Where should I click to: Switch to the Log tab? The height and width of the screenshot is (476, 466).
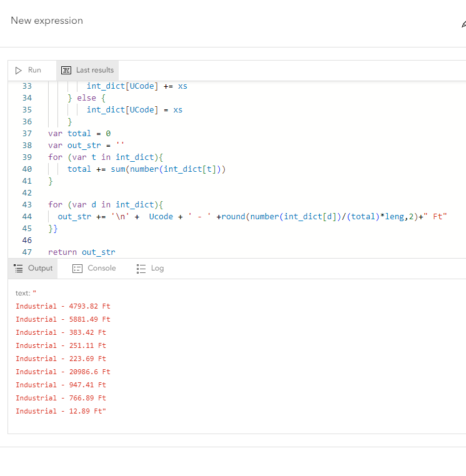tap(157, 269)
